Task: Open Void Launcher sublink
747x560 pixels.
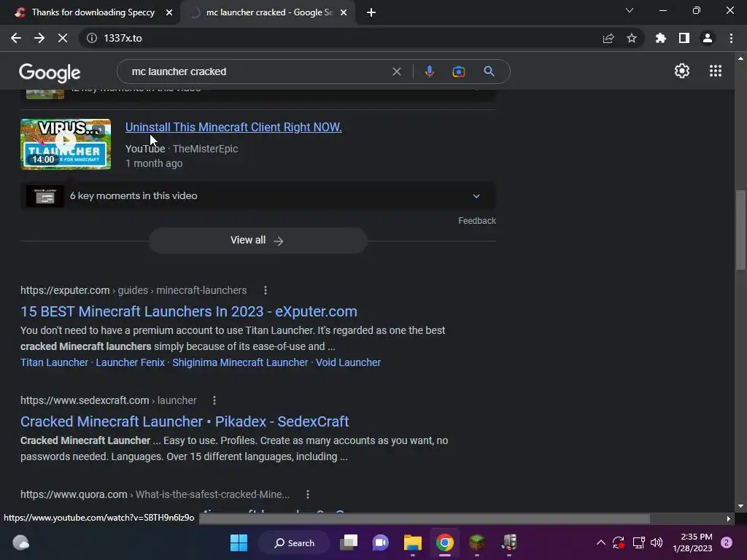Action: (348, 362)
